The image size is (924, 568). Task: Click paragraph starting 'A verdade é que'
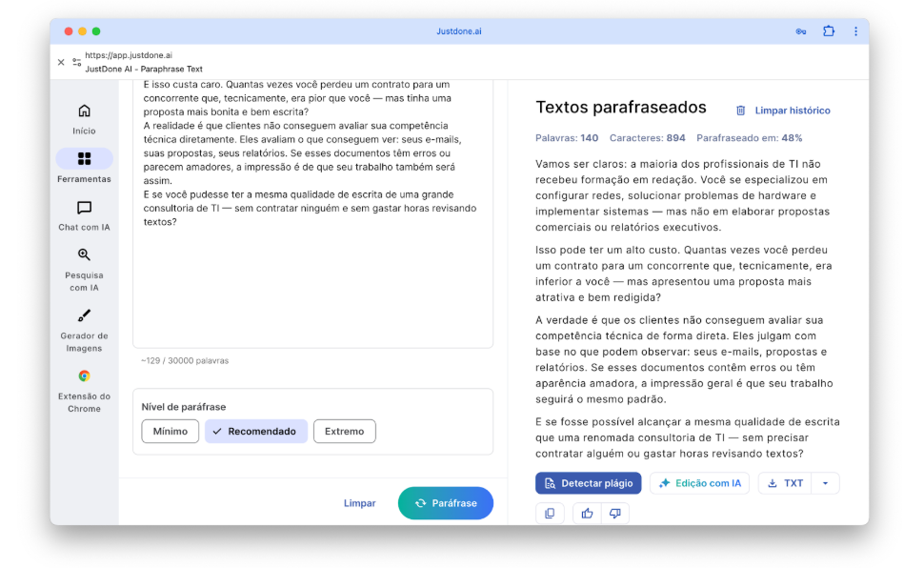(684, 359)
